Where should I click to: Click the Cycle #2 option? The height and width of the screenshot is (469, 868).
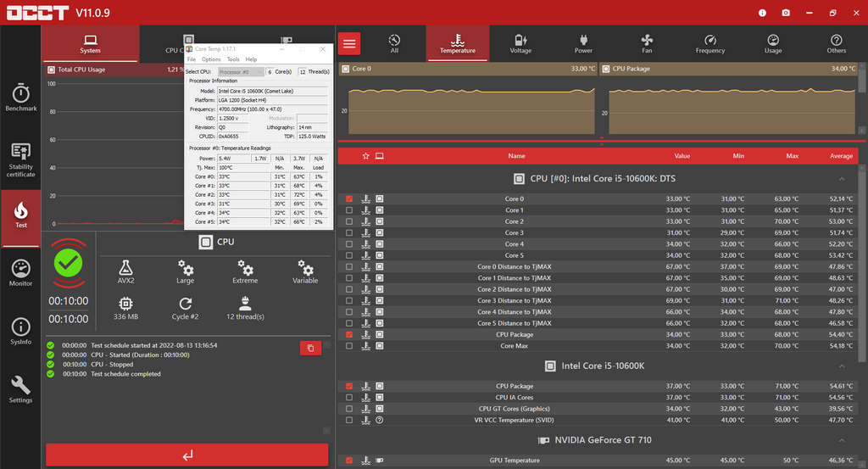(186, 309)
